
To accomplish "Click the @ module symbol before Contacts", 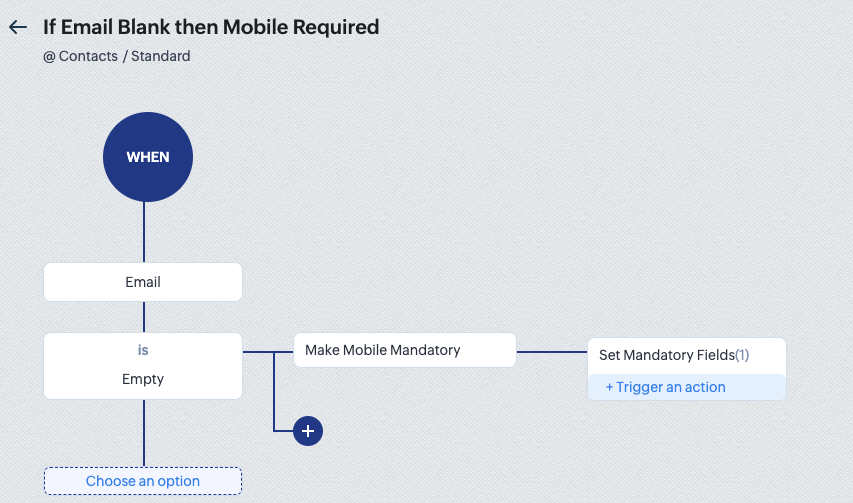I will click(x=49, y=56).
